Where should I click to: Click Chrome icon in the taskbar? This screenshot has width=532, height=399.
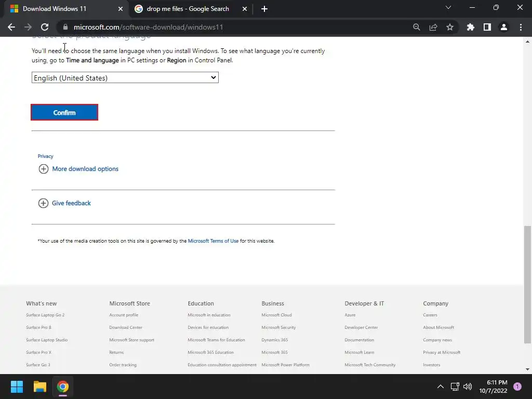(63, 387)
